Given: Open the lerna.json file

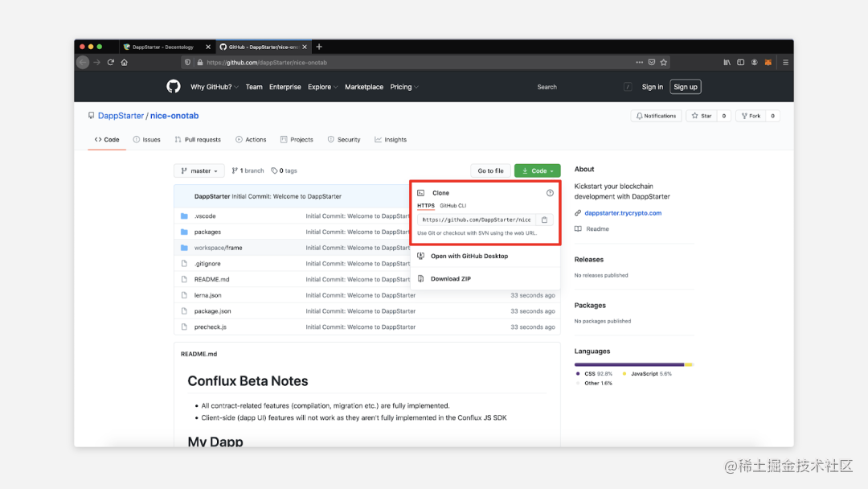Looking at the screenshot, I should [x=207, y=295].
